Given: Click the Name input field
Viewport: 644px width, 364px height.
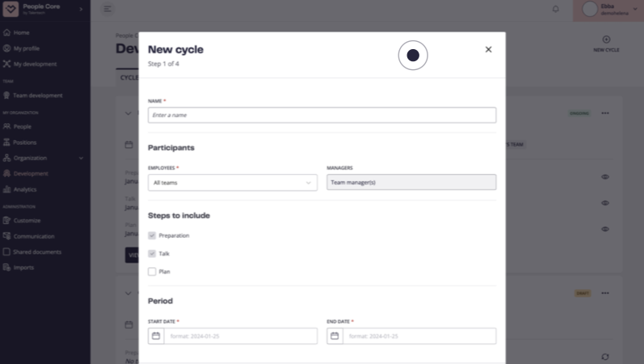Looking at the screenshot, I should pos(322,115).
